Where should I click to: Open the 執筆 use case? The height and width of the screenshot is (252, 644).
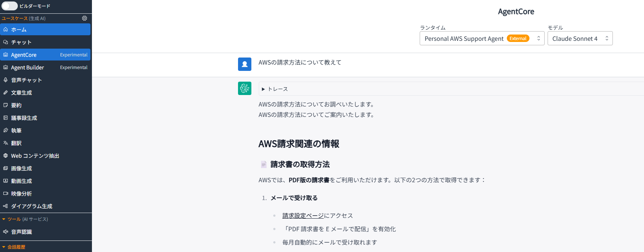point(45,130)
